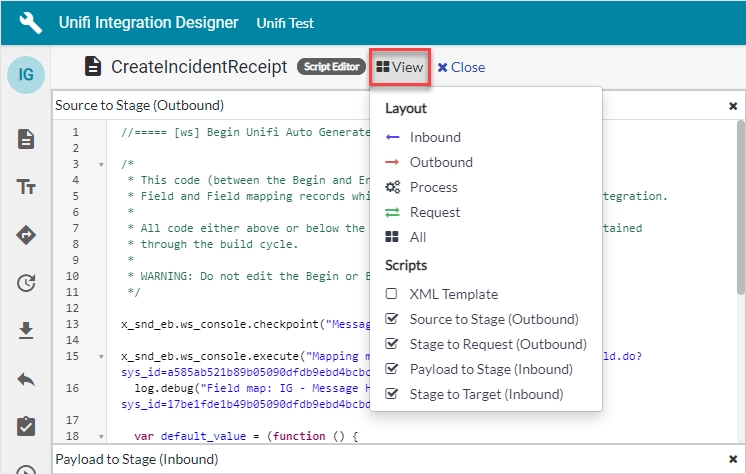
Task: Enable the XML Template checkbox
Action: tap(393, 295)
